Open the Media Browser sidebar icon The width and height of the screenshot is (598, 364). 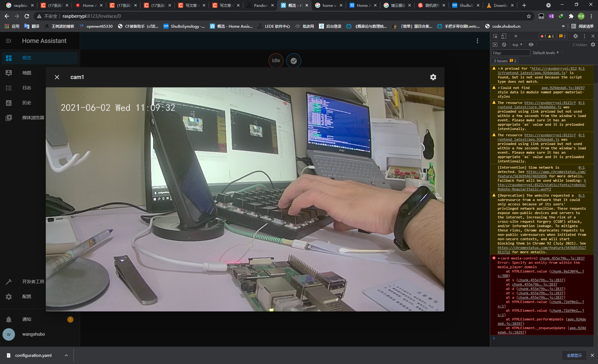pos(9,118)
